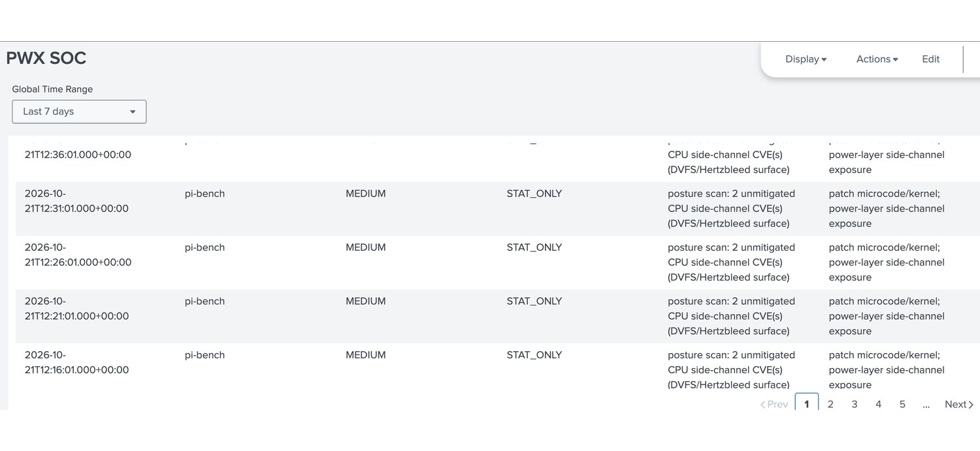Click the Prev page link
The width and height of the screenshot is (980, 451).
tap(774, 404)
